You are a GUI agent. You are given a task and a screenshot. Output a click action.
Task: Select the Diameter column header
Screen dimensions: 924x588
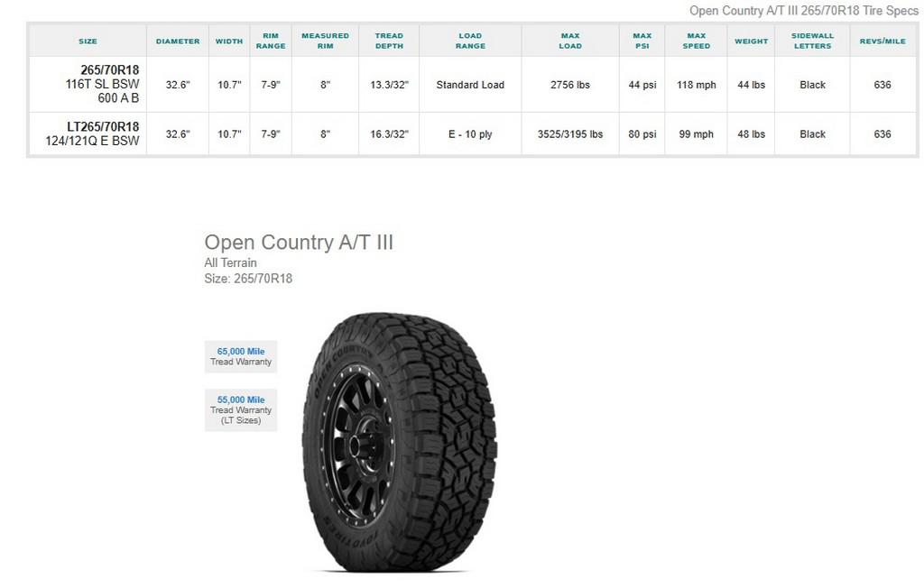pyautogui.click(x=178, y=41)
